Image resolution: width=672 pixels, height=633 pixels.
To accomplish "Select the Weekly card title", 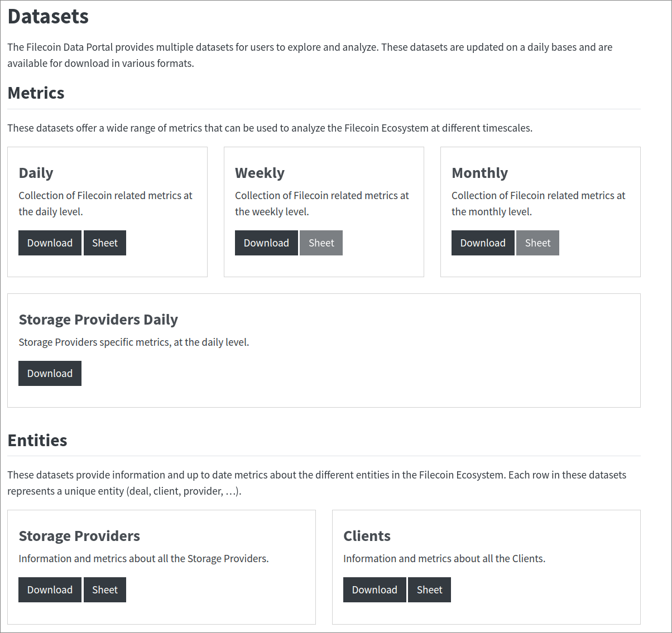I will 260,173.
